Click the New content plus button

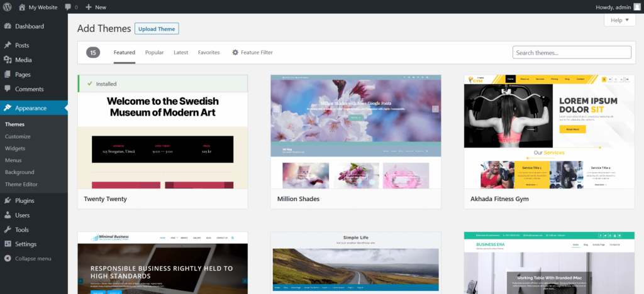coord(96,7)
